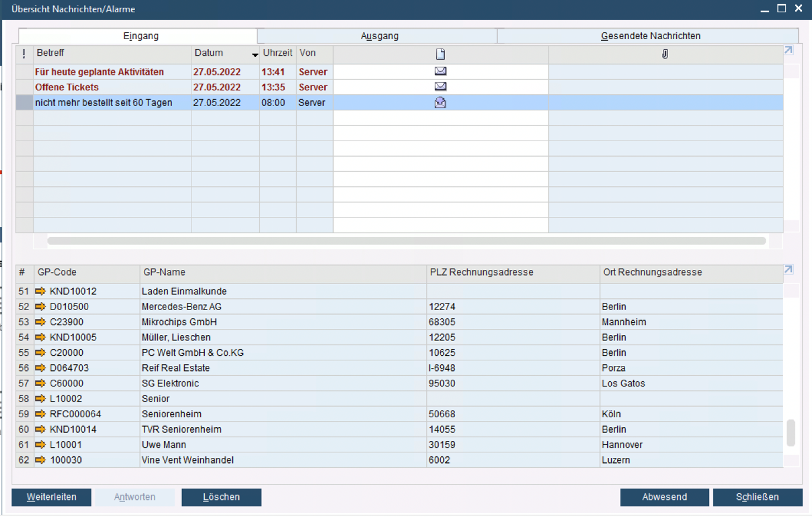Open the link arrow for Mercedes-Benz AG
812x517 pixels.
(x=40, y=306)
